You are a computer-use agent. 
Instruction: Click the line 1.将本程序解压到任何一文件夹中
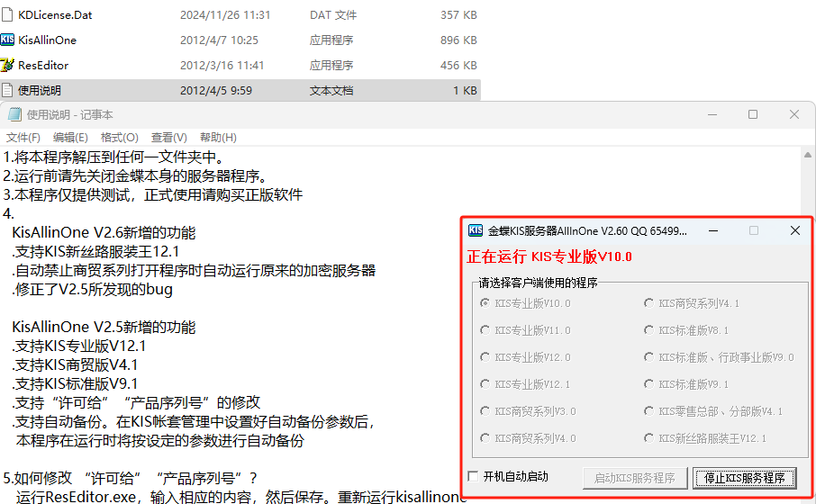click(x=114, y=157)
